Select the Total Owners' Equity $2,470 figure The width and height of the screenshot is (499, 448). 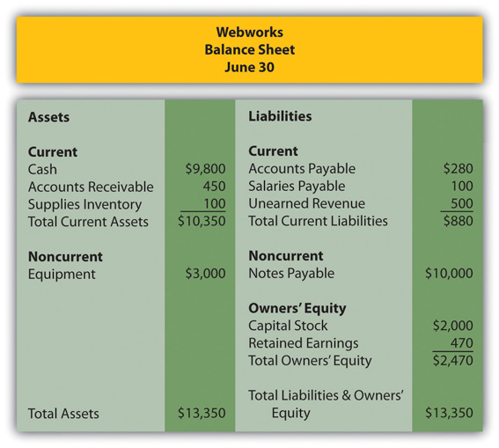[x=453, y=361]
